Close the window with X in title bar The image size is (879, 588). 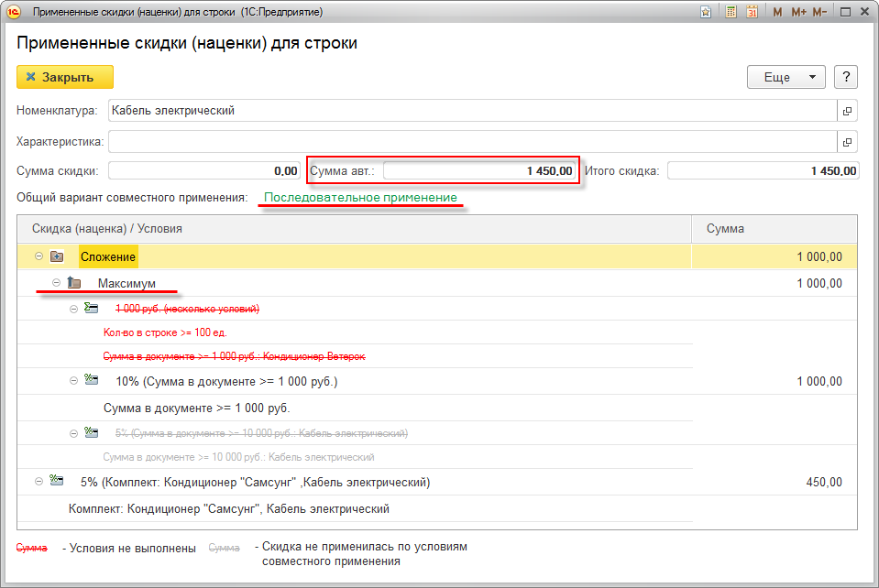[x=865, y=12]
